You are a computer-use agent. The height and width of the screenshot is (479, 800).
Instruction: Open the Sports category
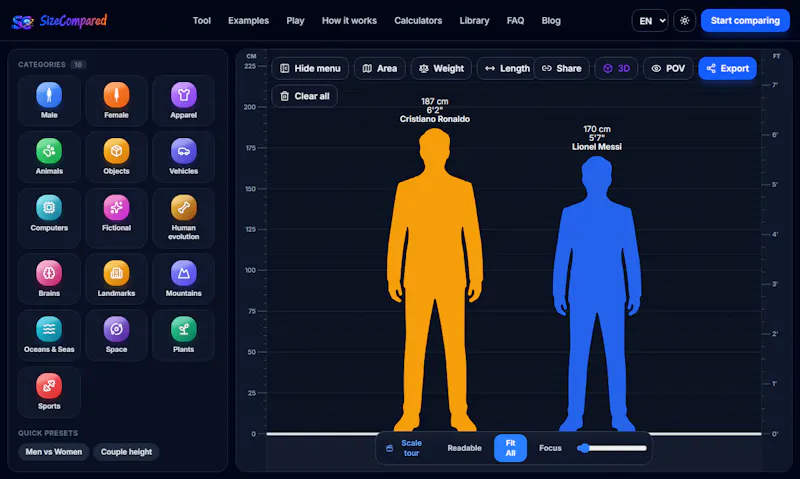pos(49,392)
